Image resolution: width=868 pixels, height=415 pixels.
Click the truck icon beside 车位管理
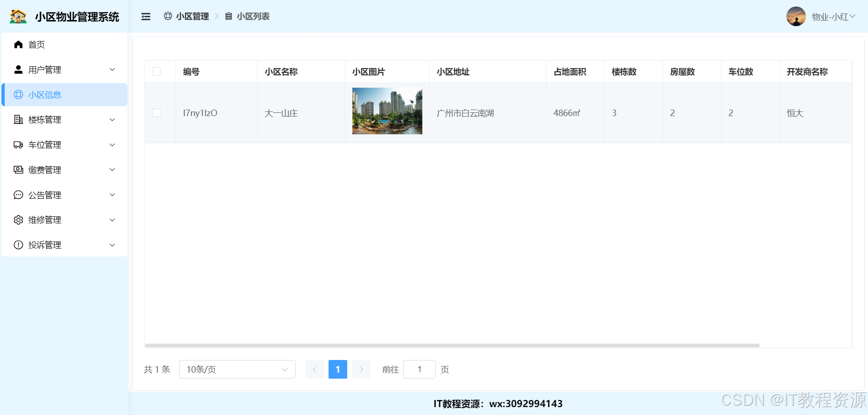18,145
